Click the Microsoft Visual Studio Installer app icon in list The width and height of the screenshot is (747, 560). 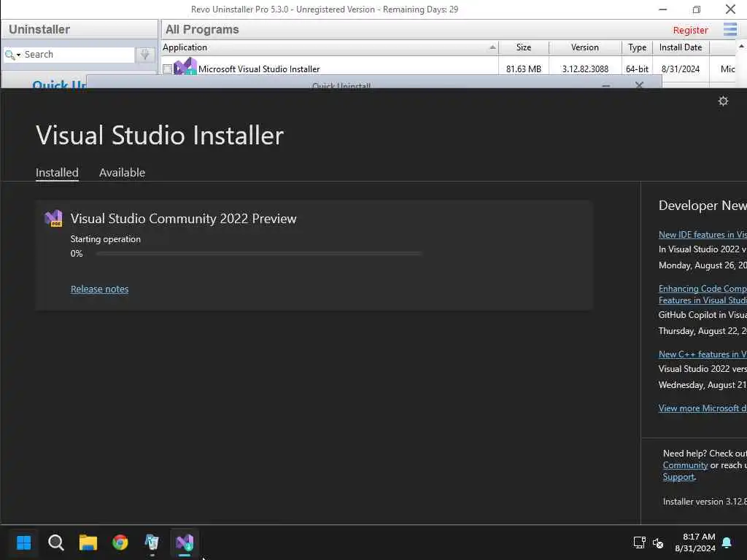pos(185,67)
